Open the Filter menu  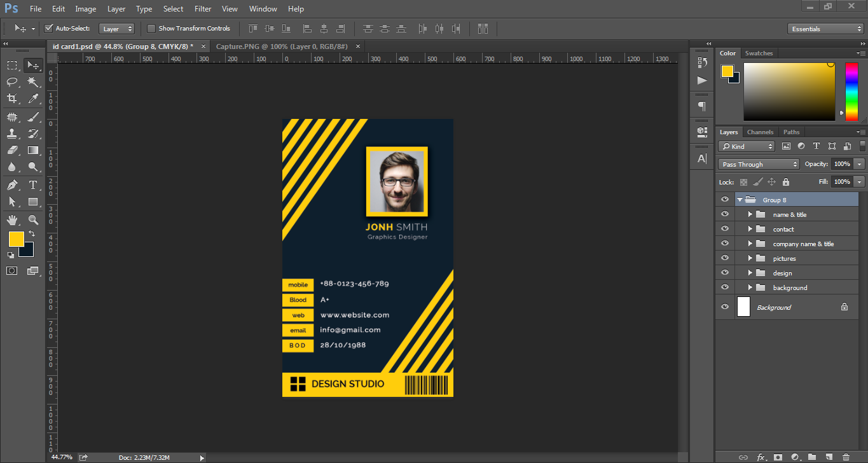pyautogui.click(x=203, y=9)
